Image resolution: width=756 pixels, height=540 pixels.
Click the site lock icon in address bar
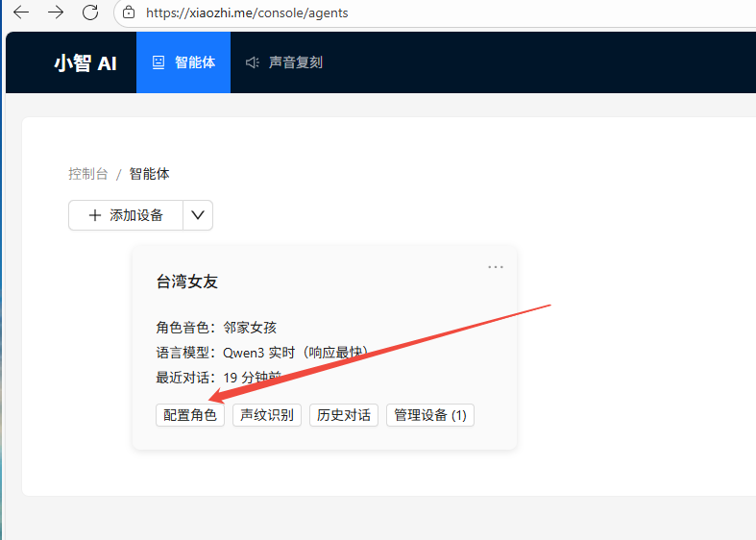[x=129, y=12]
